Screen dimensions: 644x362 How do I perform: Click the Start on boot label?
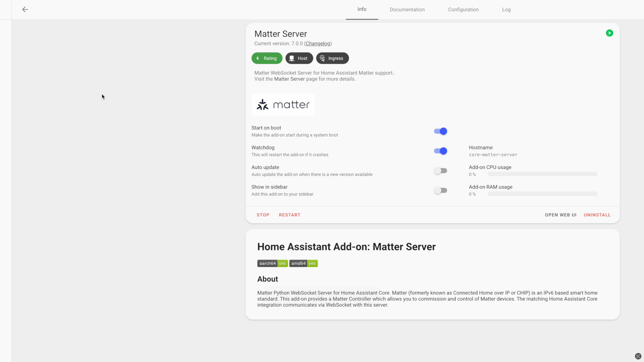click(266, 128)
